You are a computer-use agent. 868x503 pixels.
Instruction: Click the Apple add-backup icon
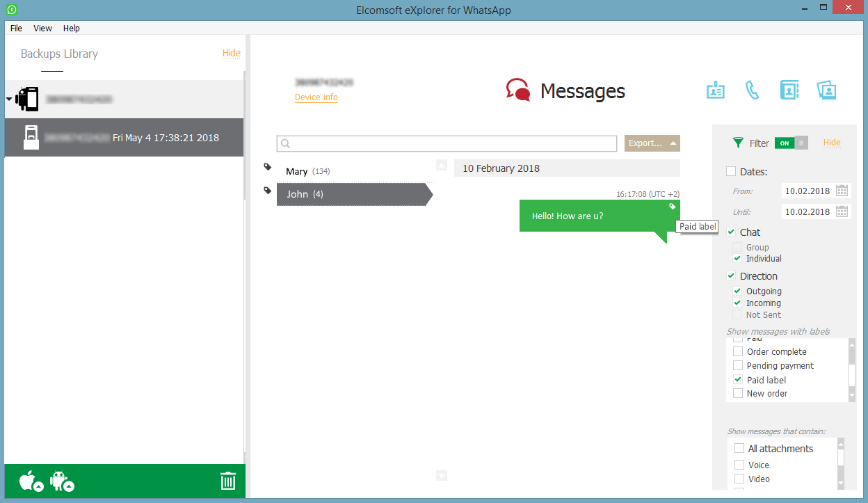point(31,481)
